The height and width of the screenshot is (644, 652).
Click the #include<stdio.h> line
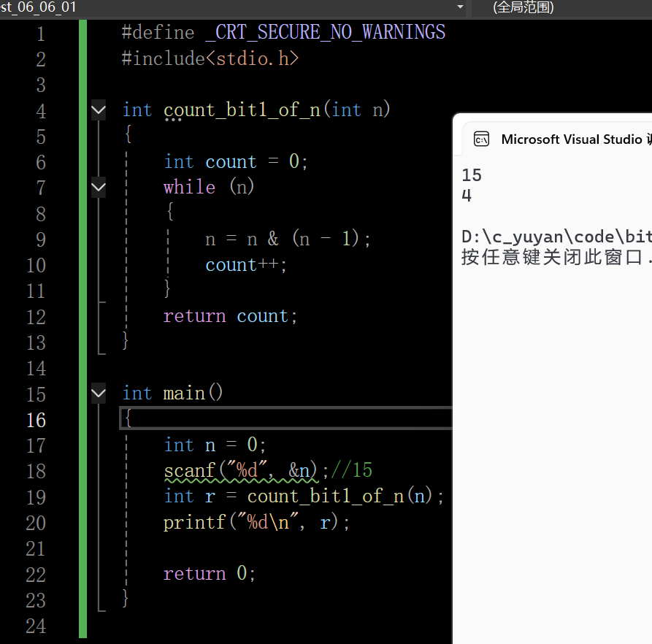tap(210, 58)
